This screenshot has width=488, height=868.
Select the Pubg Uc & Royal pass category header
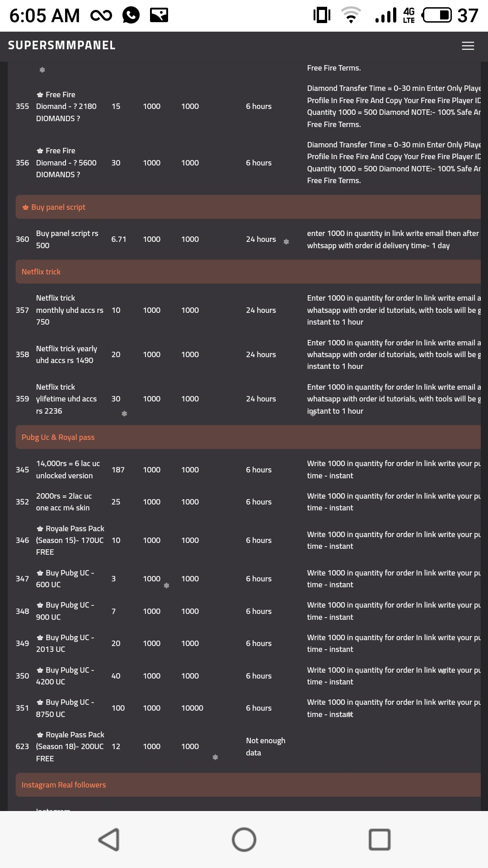click(x=248, y=437)
